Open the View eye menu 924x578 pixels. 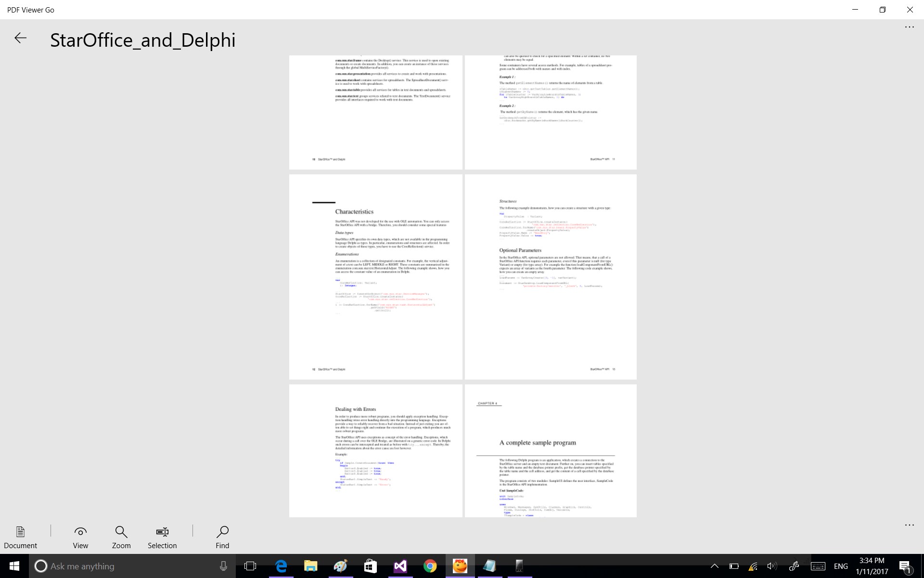coord(80,537)
